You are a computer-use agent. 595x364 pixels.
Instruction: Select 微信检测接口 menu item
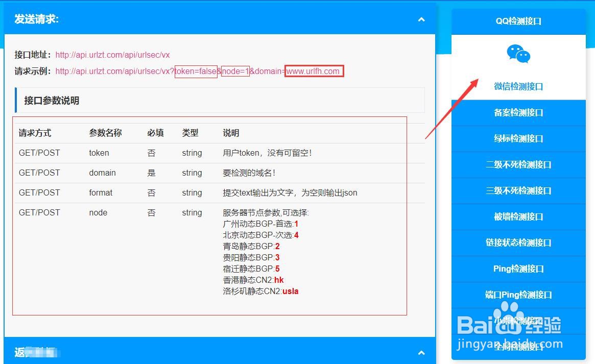[518, 86]
